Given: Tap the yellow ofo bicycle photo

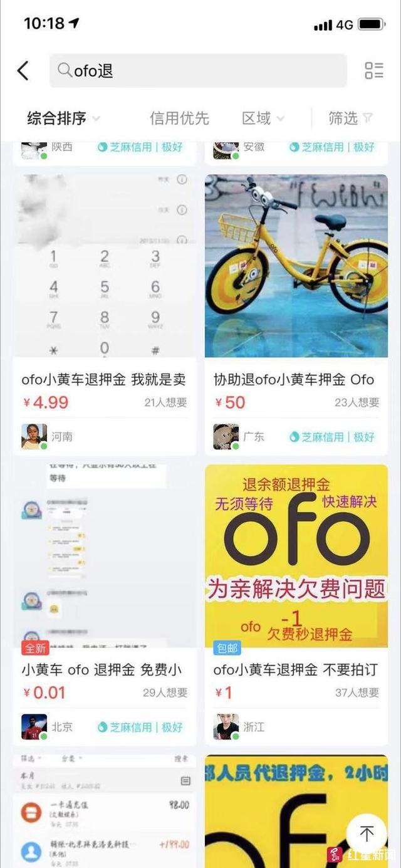Looking at the screenshot, I should pyautogui.click(x=296, y=266).
